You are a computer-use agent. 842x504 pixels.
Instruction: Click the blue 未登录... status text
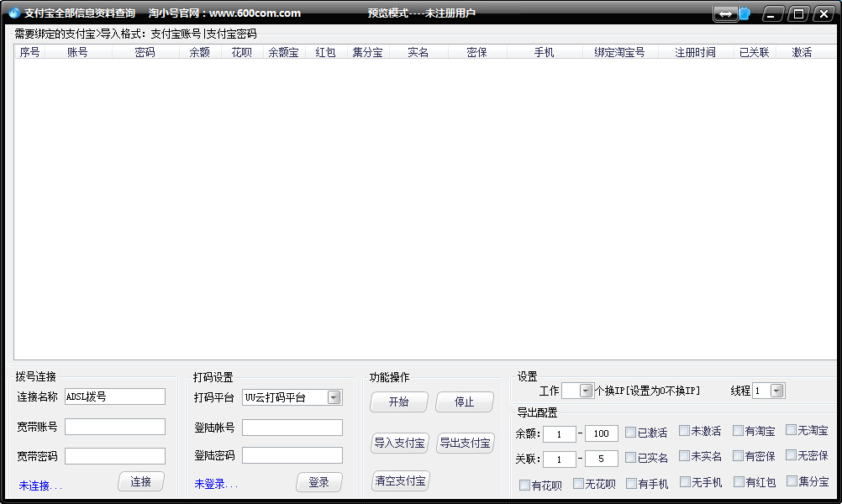pyautogui.click(x=217, y=484)
